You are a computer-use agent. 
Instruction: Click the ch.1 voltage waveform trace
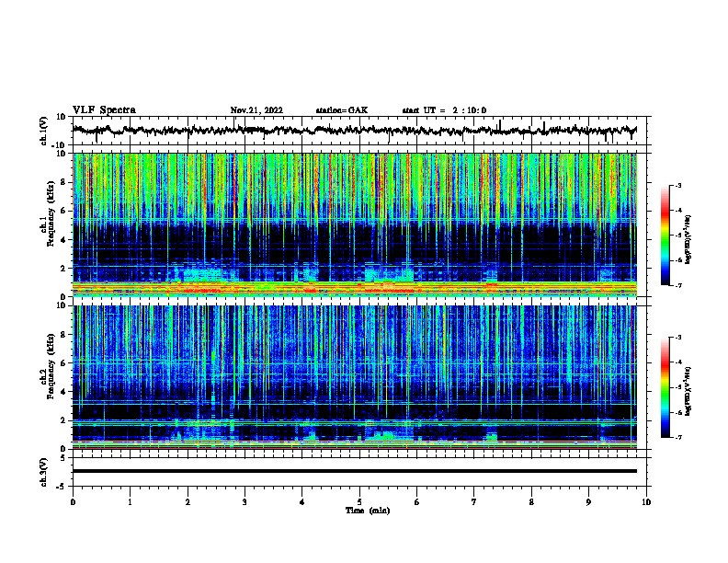click(x=354, y=131)
